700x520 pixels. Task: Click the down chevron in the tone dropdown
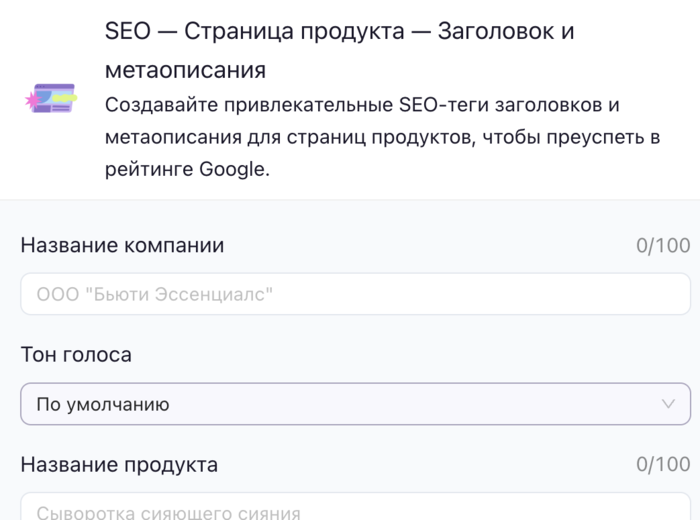pos(668,404)
